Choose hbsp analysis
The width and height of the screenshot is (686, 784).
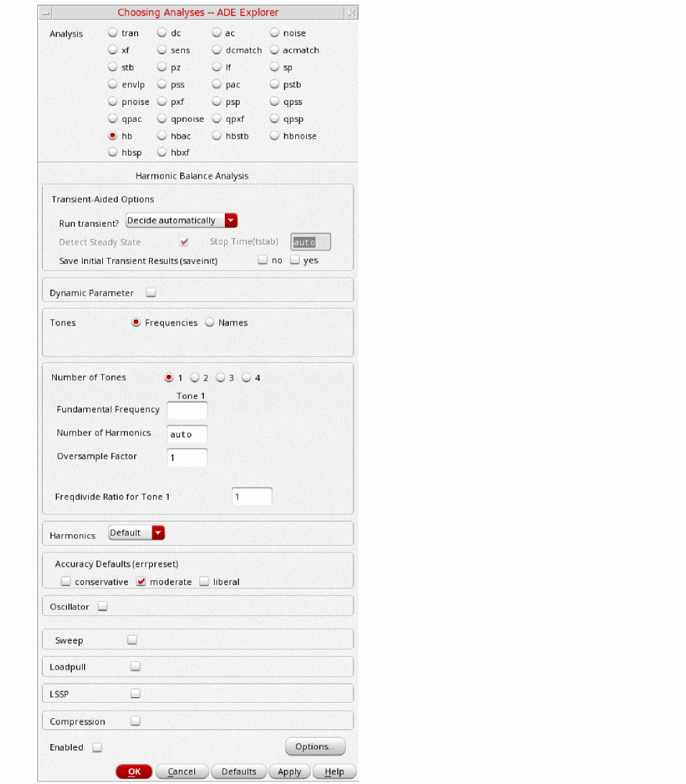coord(113,152)
